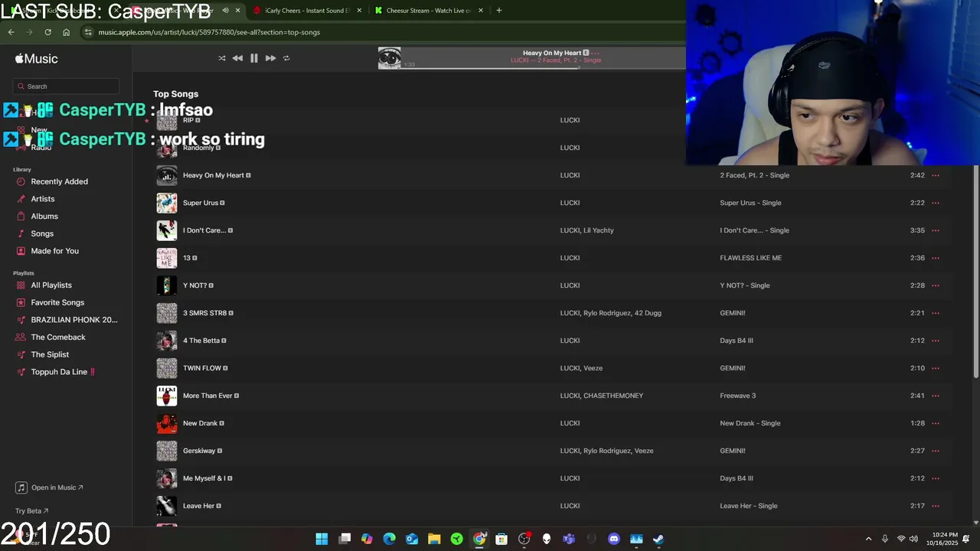Image resolution: width=980 pixels, height=551 pixels.
Task: Open more options for TWIN FLOW
Action: click(x=936, y=368)
